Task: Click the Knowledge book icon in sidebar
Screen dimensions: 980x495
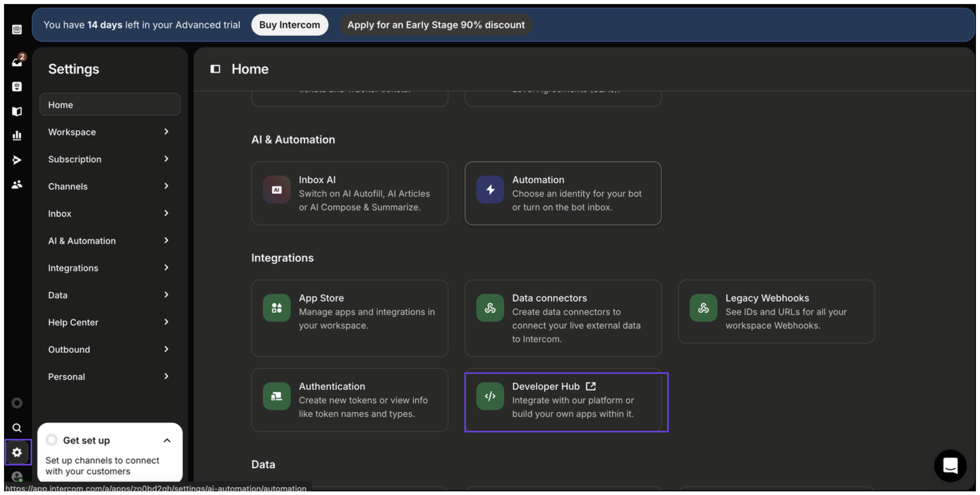Action: [17, 111]
